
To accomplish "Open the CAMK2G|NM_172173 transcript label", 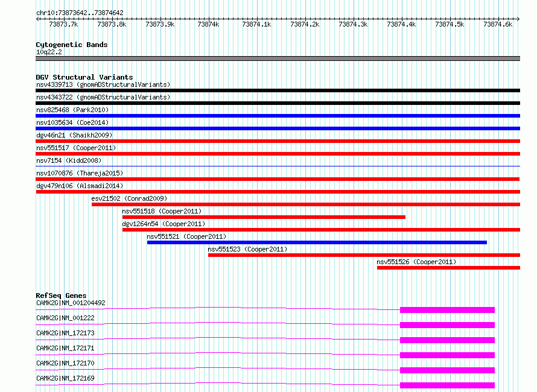I will point(65,333).
